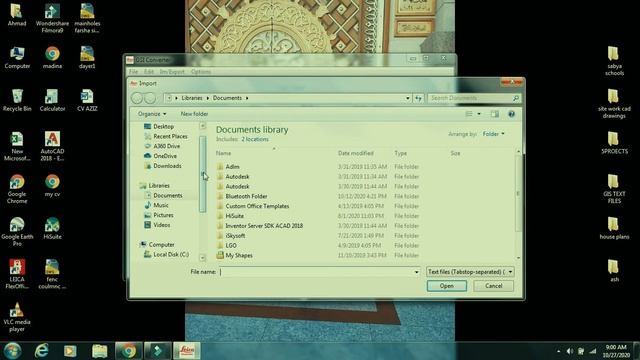Image resolution: width=640 pixels, height=360 pixels.
Task: Select the Computer desktop icon
Action: 17,57
